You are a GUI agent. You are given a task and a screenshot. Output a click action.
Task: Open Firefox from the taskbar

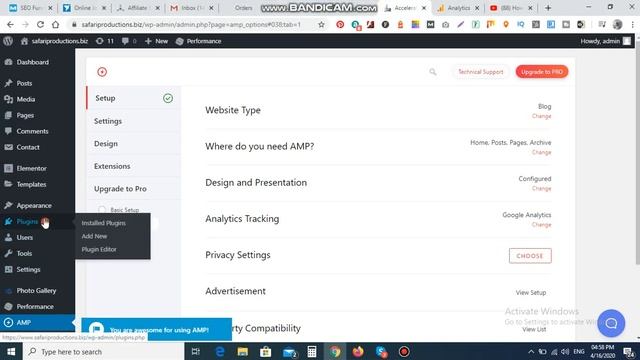(358, 351)
